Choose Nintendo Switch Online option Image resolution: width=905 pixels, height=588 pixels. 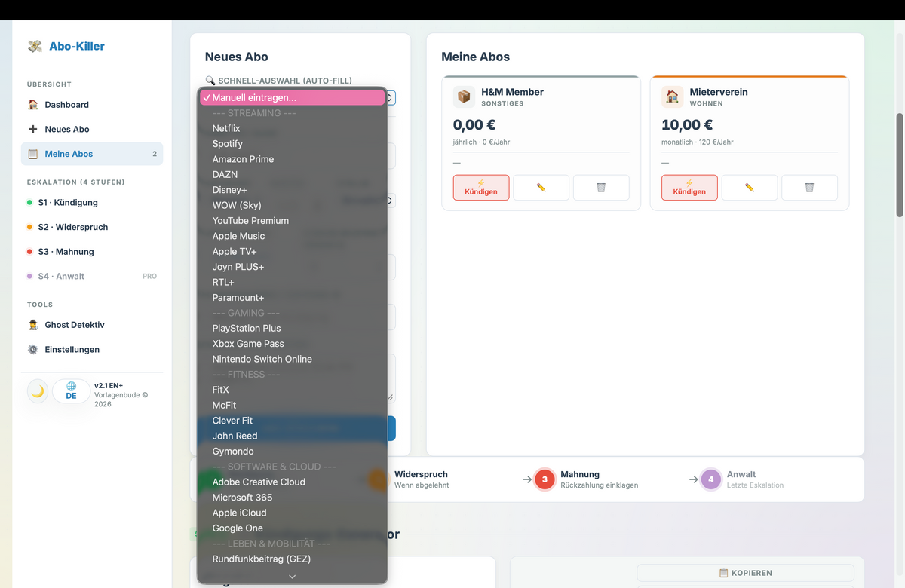[x=293, y=359]
